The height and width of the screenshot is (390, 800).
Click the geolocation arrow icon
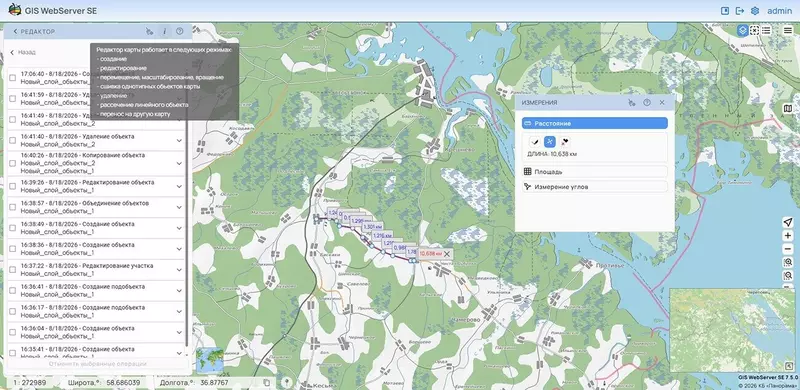(788, 222)
